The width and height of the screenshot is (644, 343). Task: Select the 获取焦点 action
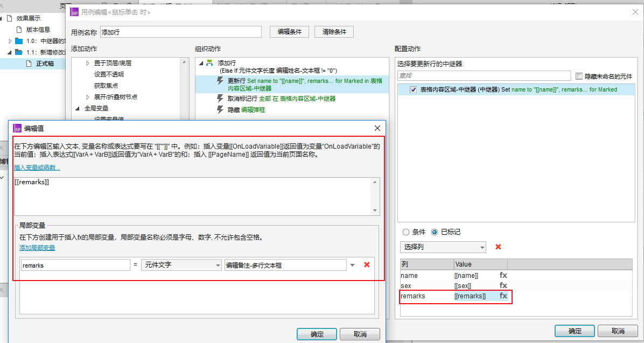point(106,86)
